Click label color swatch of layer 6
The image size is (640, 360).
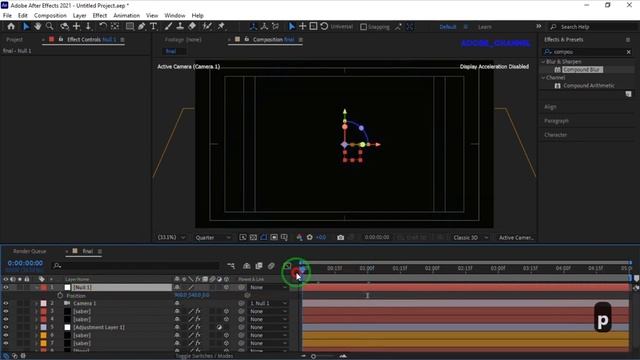pos(44,335)
